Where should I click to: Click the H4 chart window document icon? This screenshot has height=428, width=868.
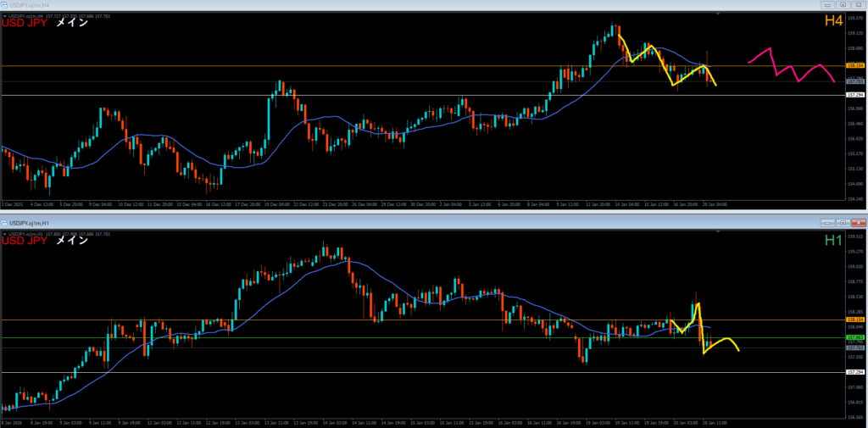tap(5, 5)
